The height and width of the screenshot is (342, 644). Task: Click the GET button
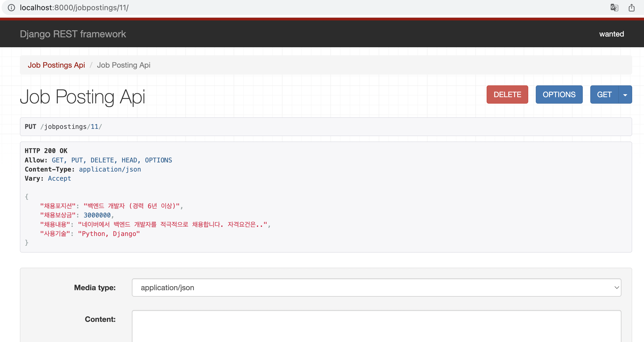click(604, 94)
